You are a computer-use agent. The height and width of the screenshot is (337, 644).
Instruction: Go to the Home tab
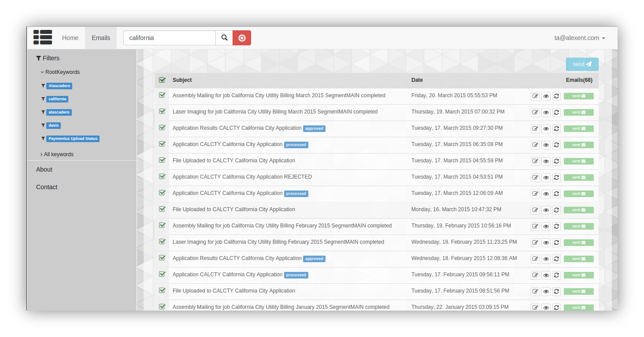point(70,38)
